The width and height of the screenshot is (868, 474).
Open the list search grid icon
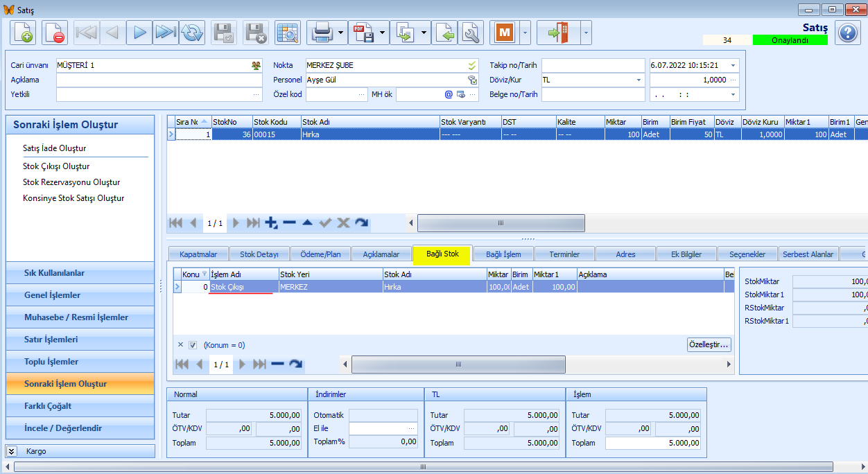pos(287,33)
